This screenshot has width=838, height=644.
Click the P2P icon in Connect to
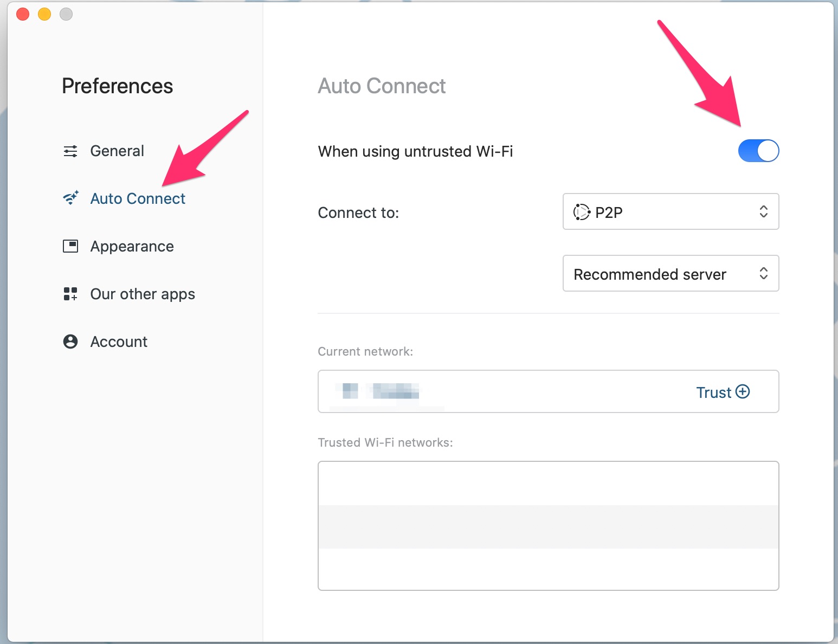582,212
